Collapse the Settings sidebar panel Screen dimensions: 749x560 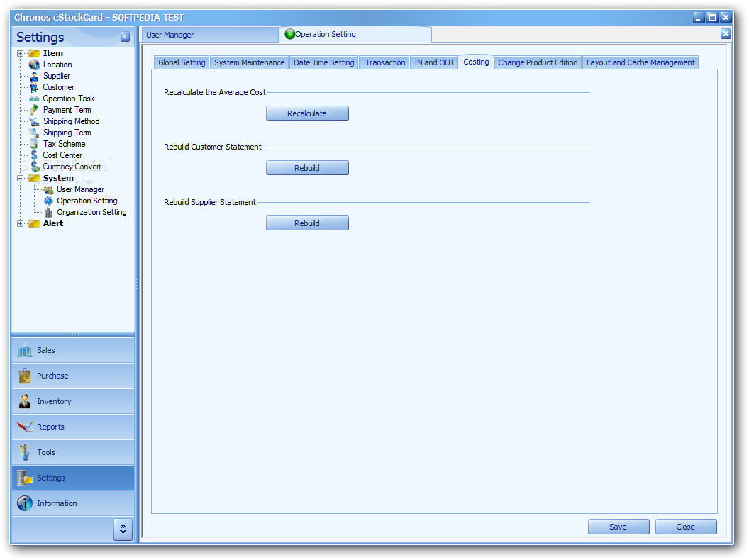coord(125,37)
